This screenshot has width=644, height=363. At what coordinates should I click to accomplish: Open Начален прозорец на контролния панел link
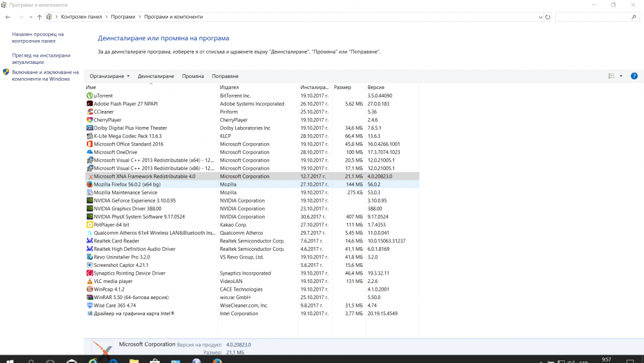coord(38,37)
